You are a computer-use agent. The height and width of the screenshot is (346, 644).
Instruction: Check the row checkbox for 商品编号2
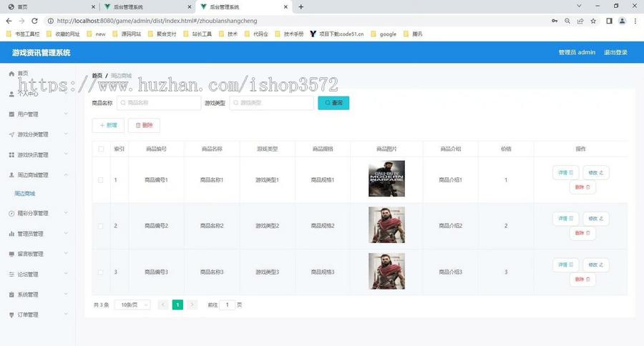click(101, 226)
